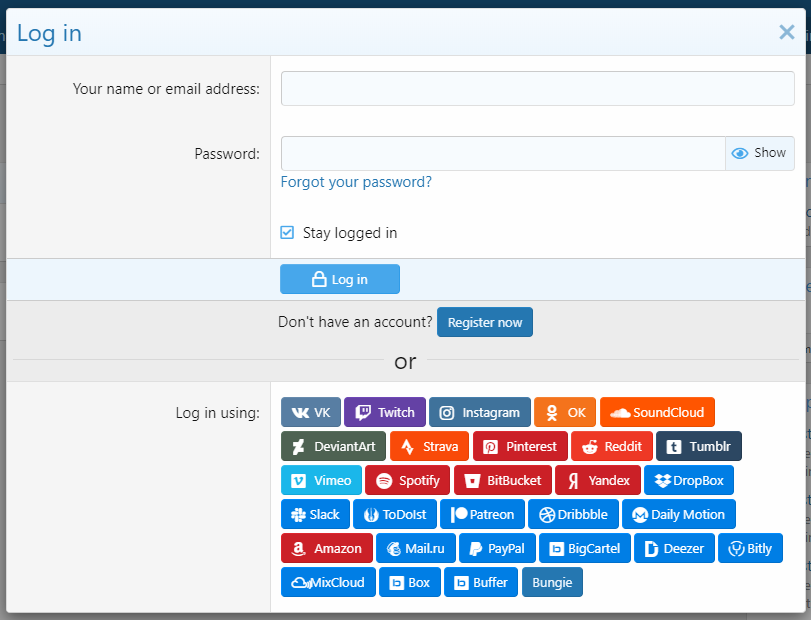Choose Bitly login
The image size is (811, 620).
pos(750,548)
